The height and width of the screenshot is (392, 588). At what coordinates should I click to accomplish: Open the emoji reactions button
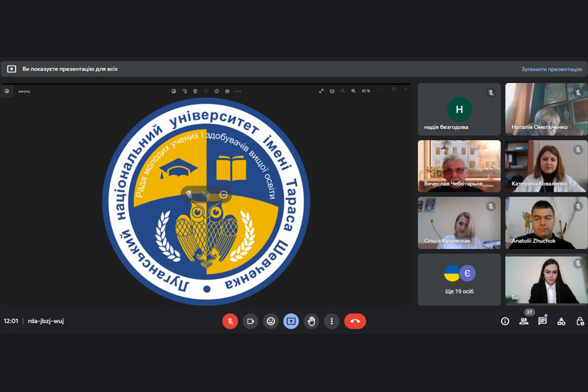(270, 321)
